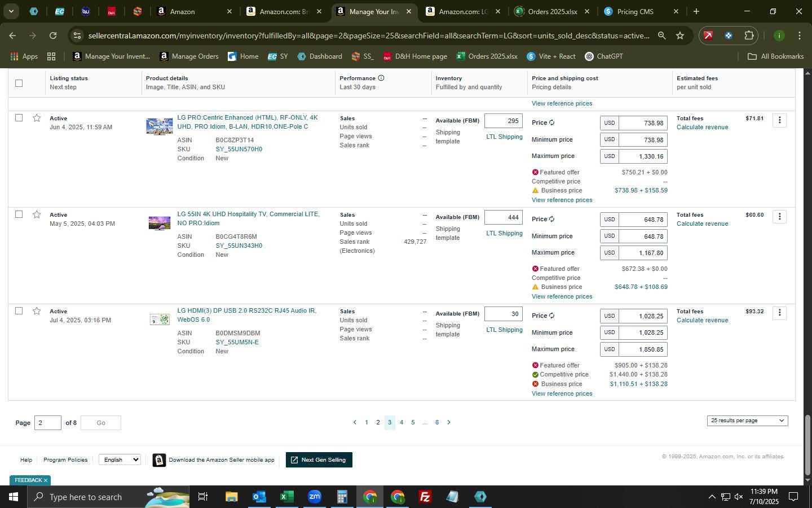
Task: Open three-dot actions menu for SY_55UN570H0 row
Action: pyautogui.click(x=779, y=120)
